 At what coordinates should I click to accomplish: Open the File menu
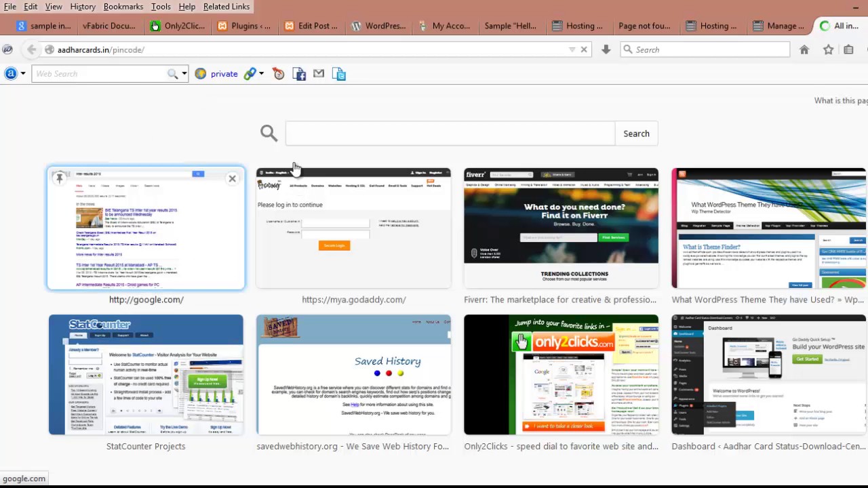click(x=10, y=7)
